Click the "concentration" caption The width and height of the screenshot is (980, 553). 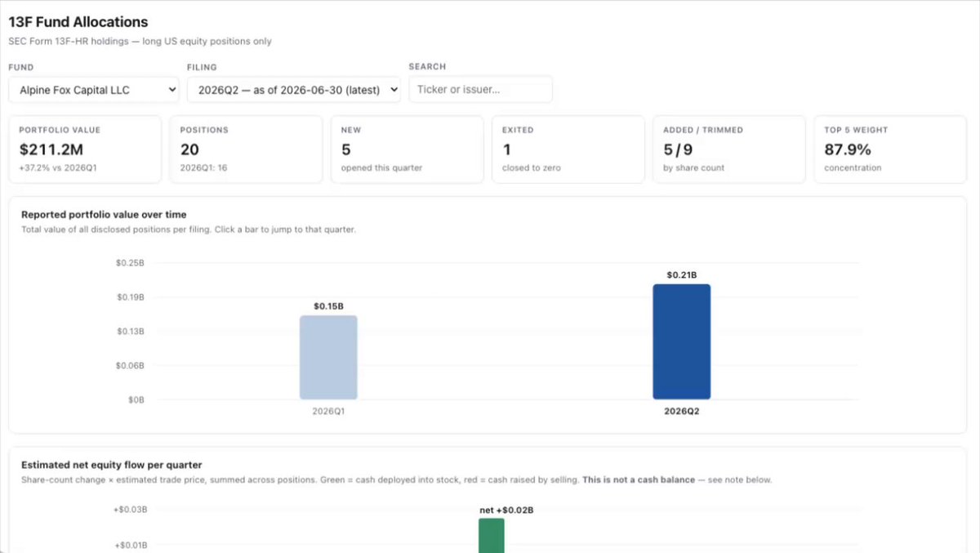coord(853,168)
